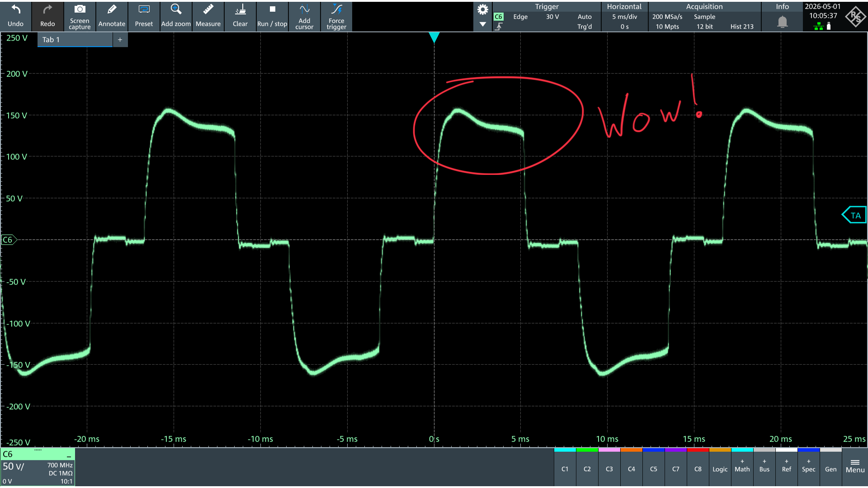Viewport: 868px width, 488px height.
Task: Enable channel C4
Action: click(x=632, y=467)
